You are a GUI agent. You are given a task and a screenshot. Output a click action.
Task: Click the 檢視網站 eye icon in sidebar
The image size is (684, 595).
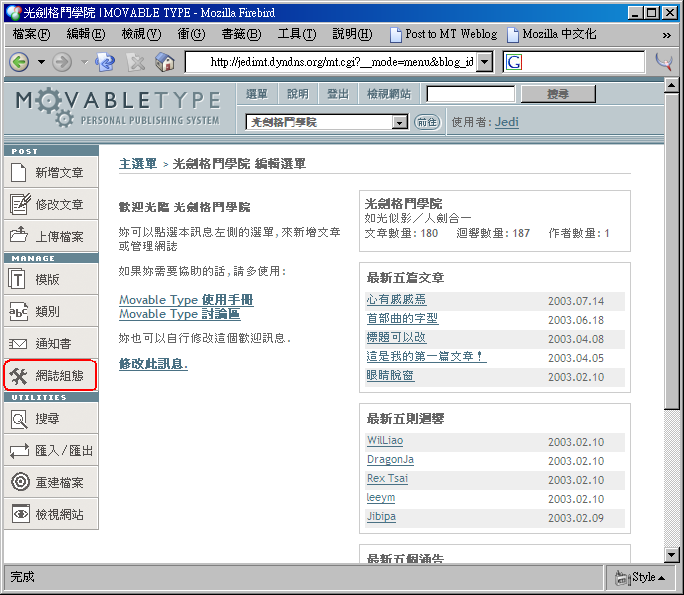tap(21, 514)
